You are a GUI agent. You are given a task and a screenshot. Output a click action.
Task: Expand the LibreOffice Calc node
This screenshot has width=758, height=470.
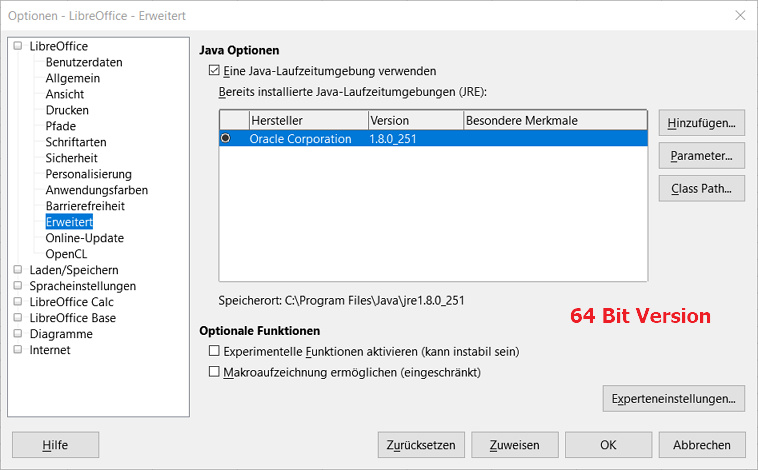tap(18, 302)
